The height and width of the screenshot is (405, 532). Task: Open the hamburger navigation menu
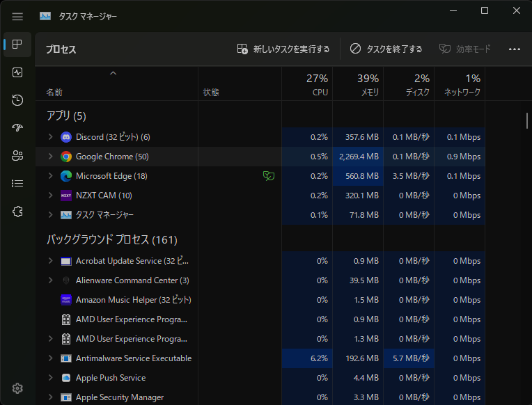point(17,16)
